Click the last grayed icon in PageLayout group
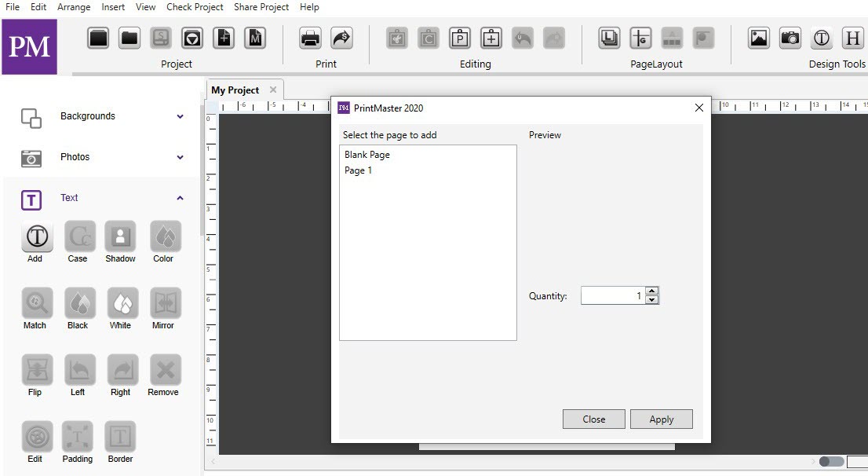868x476 pixels. [x=704, y=38]
